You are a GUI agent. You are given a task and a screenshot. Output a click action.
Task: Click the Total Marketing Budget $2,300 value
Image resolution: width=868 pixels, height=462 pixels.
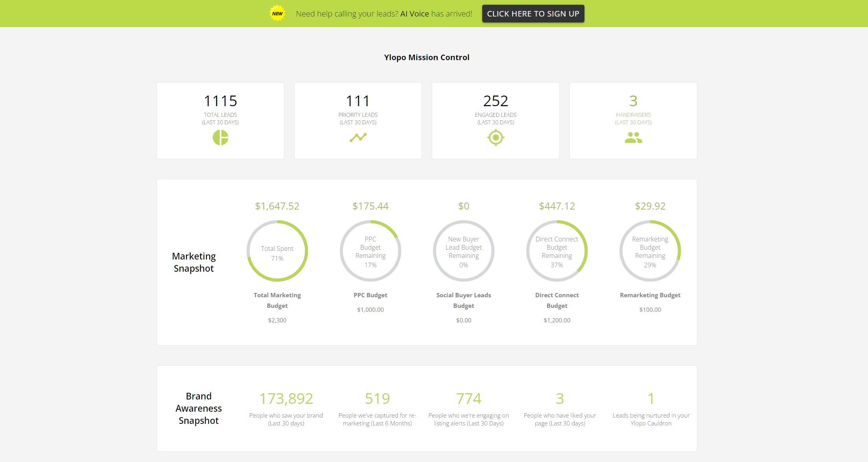tap(277, 320)
